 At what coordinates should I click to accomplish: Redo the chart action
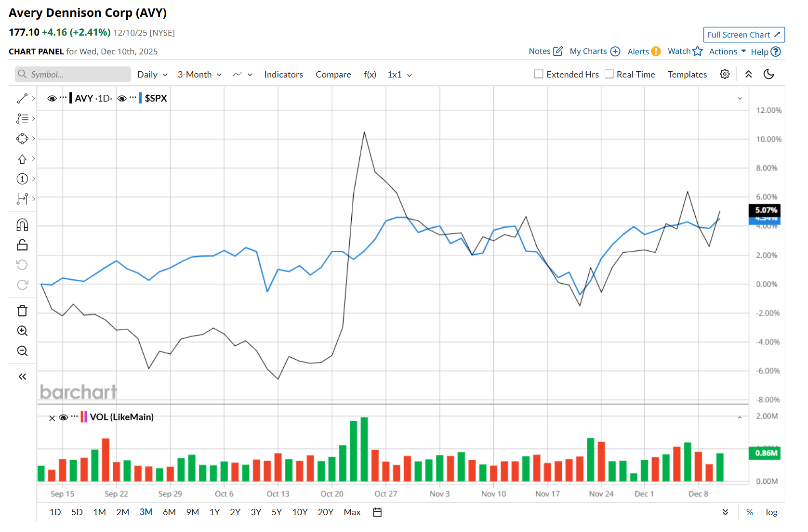coord(22,285)
